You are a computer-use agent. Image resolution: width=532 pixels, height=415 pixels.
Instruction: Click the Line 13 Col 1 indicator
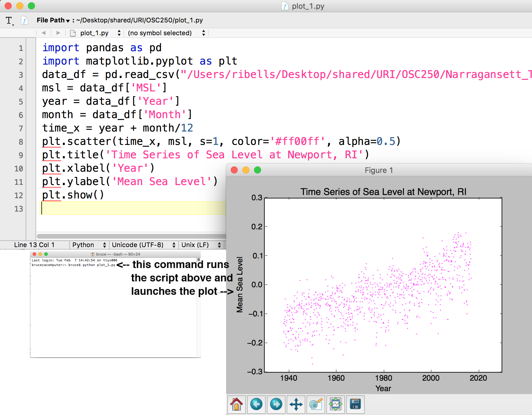coord(34,245)
